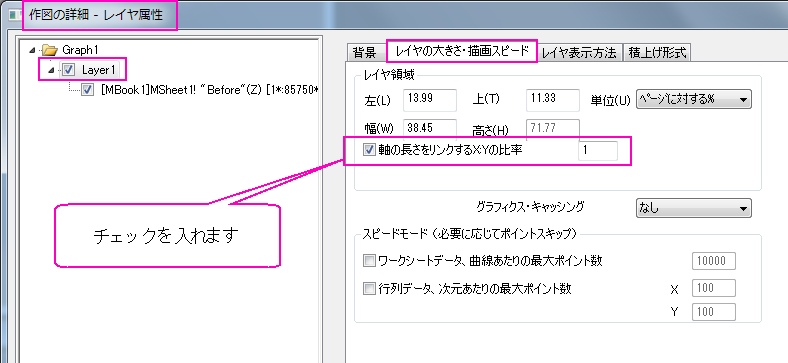Open the 単位(U) units dropdown
788x363 pixels.
click(694, 99)
